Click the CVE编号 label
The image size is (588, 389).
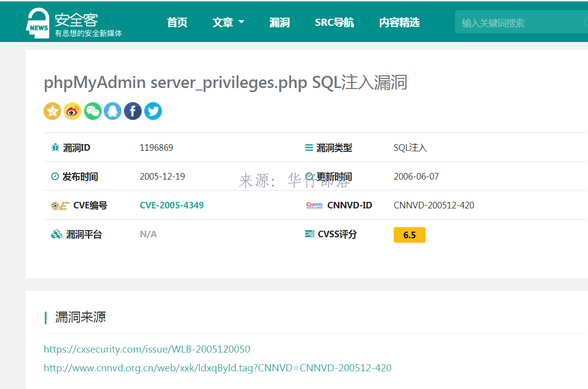pyautogui.click(x=91, y=205)
